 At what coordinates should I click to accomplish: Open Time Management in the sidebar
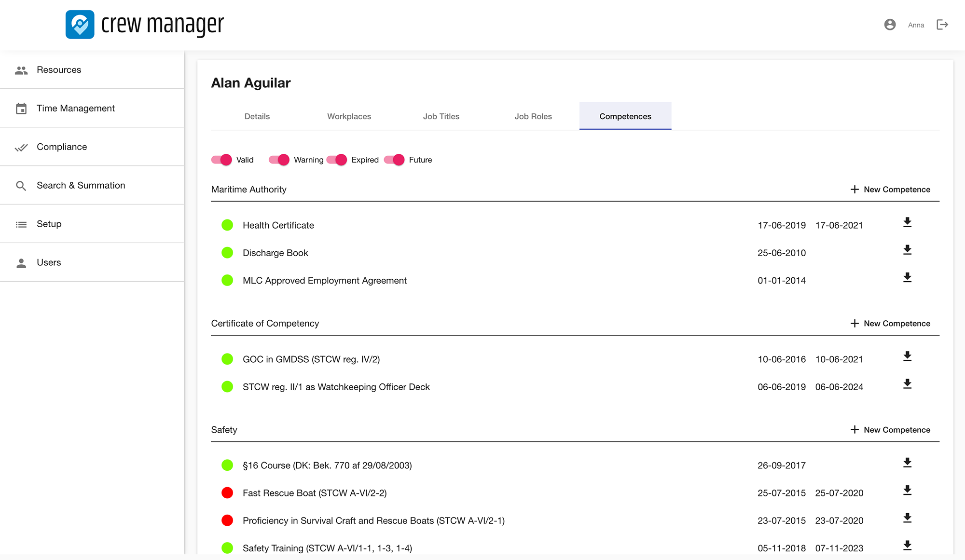click(x=76, y=109)
